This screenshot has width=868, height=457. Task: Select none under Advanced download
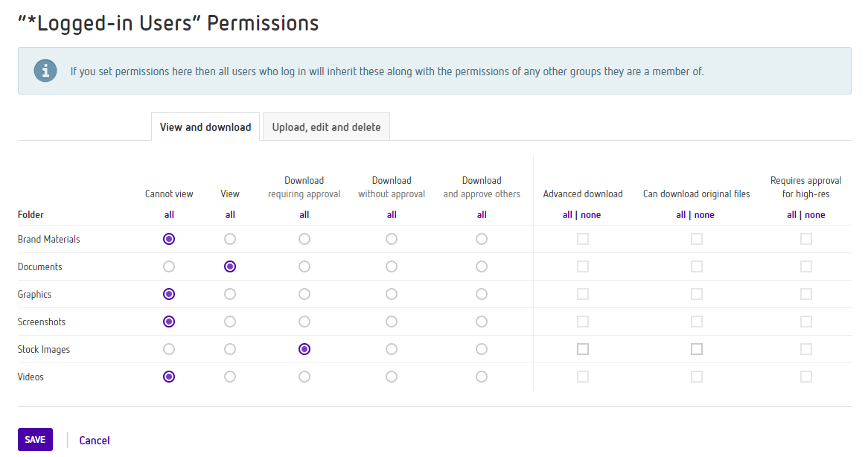pos(590,214)
